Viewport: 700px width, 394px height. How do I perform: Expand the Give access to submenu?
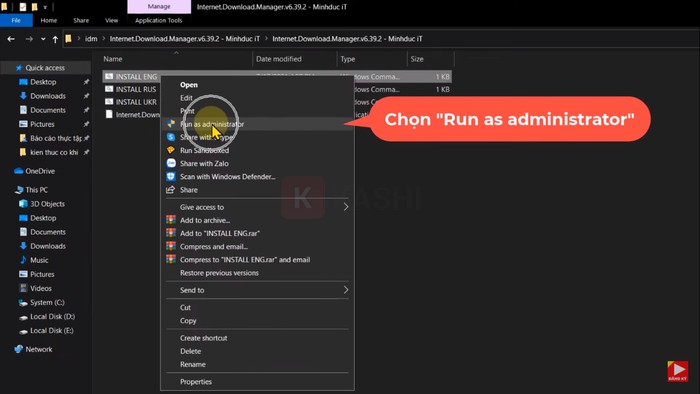point(258,207)
